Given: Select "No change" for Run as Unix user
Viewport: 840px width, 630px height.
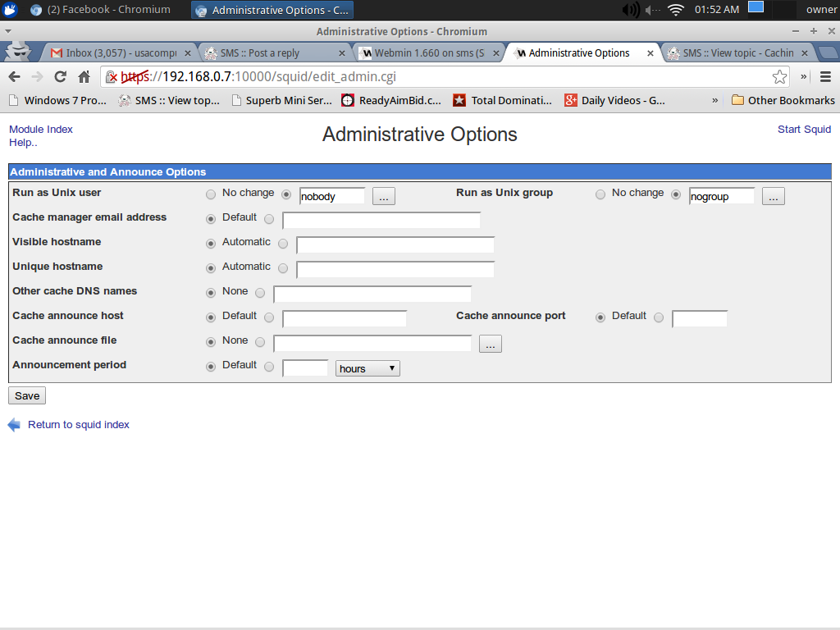Looking at the screenshot, I should point(211,194).
